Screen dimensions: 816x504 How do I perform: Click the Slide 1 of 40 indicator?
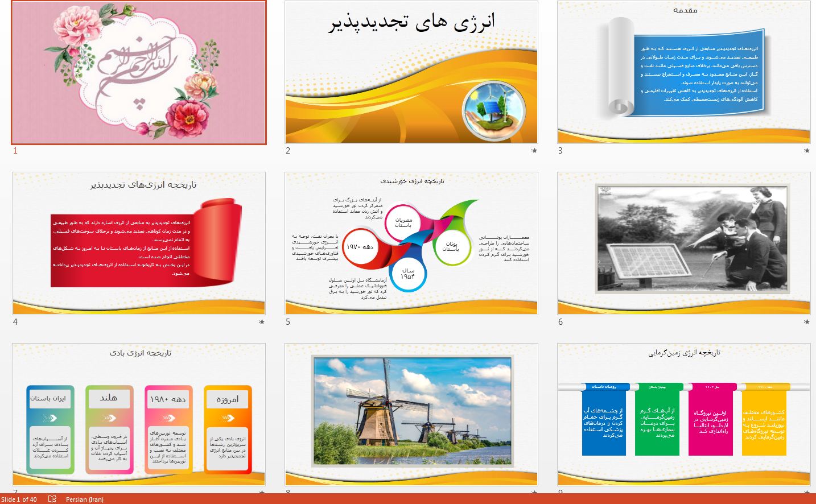pyautogui.click(x=19, y=499)
